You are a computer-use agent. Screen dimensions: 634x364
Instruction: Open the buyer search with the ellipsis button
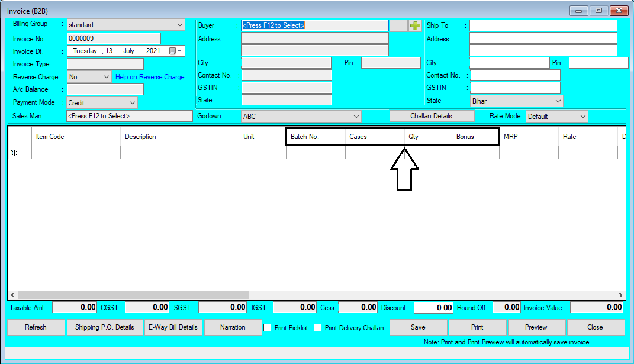pyautogui.click(x=398, y=25)
